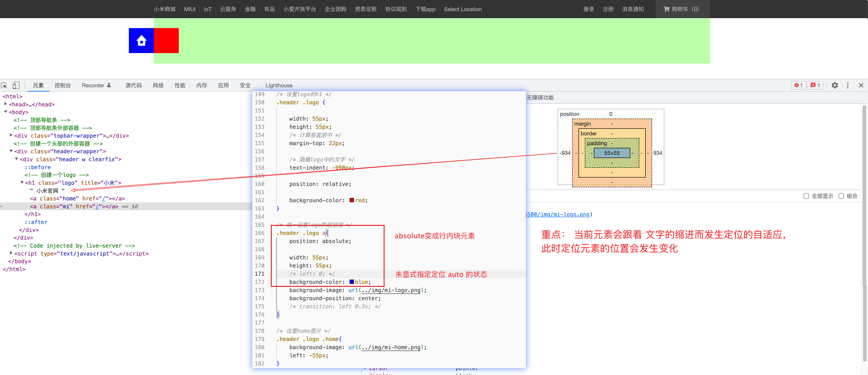Expand the script element node
Screen dimensions: 868x375
point(11,253)
